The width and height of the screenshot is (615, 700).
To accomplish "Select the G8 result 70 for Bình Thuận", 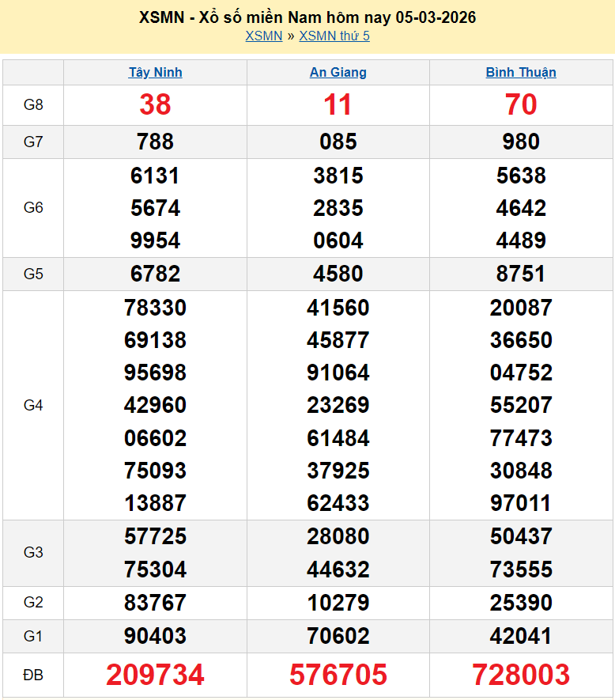I will coord(521,104).
